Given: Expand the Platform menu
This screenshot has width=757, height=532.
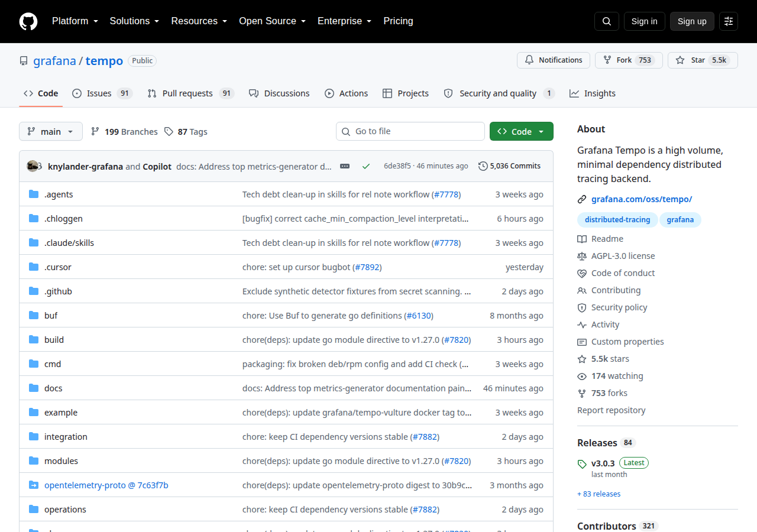Looking at the screenshot, I should pos(75,21).
